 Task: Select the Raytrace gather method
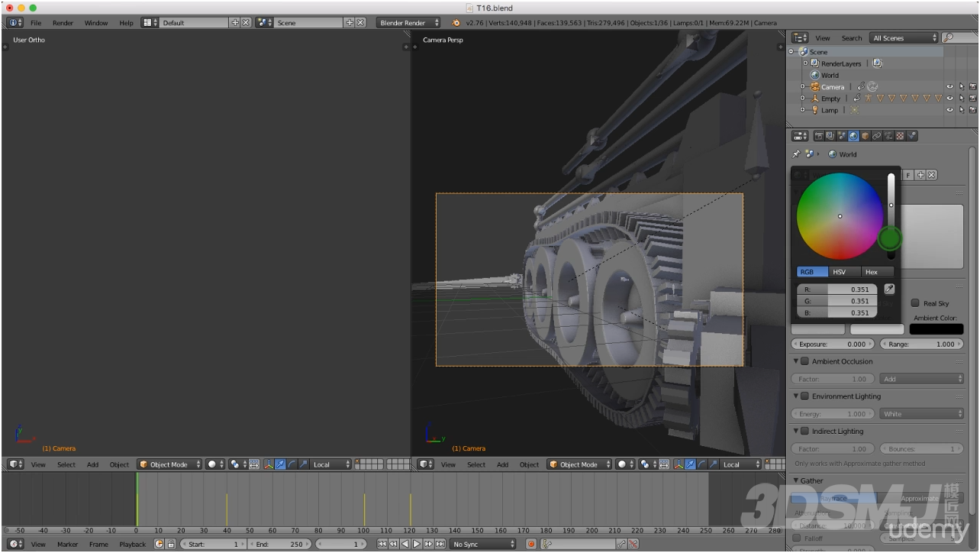coord(834,498)
